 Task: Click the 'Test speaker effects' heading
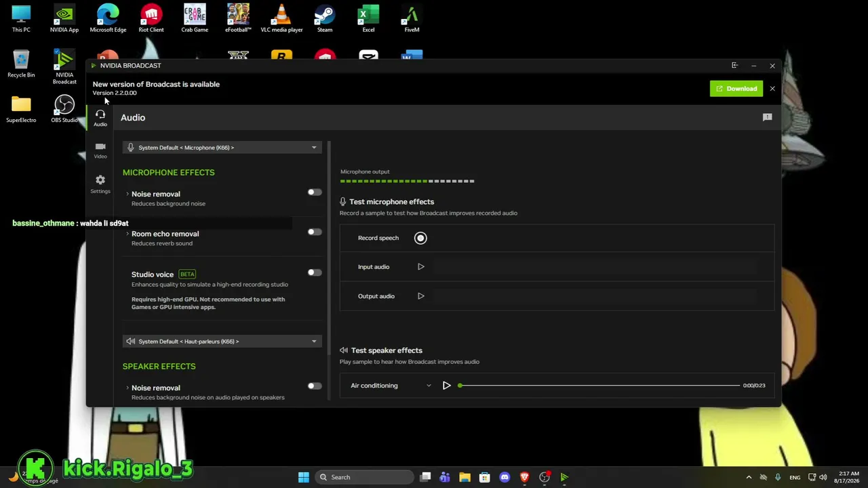click(387, 350)
